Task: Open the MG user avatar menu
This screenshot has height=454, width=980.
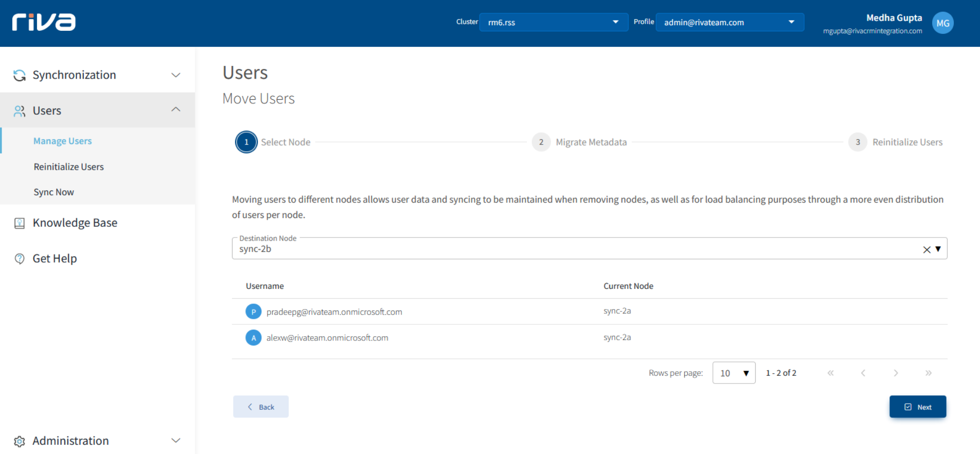Action: pos(942,23)
